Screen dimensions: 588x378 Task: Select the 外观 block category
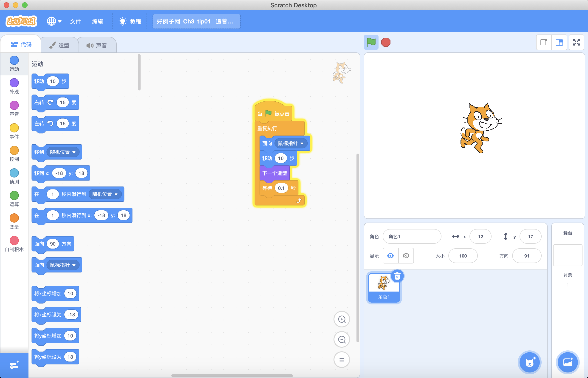coord(14,86)
